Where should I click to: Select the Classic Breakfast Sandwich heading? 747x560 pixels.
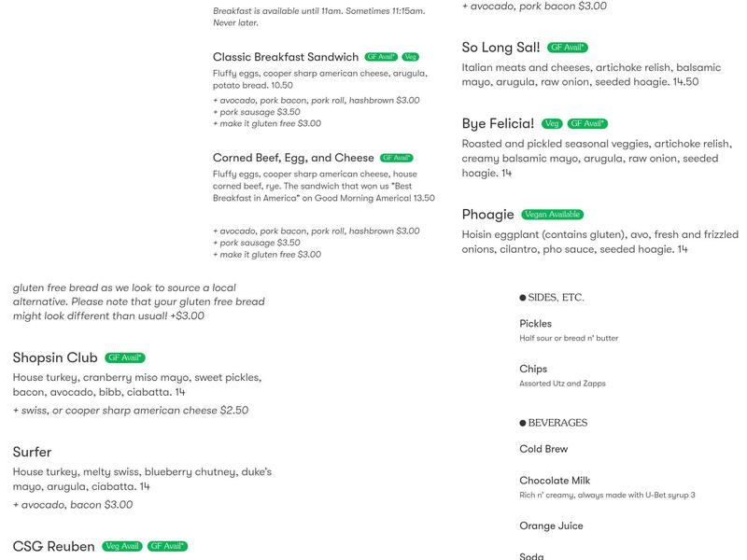click(286, 57)
